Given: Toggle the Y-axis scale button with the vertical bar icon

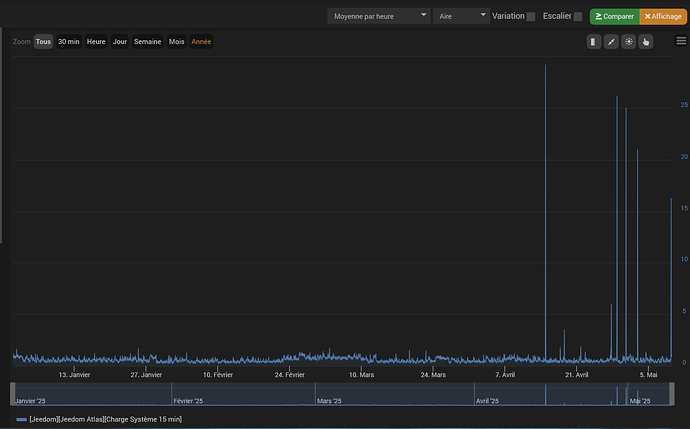Looking at the screenshot, I should [594, 42].
